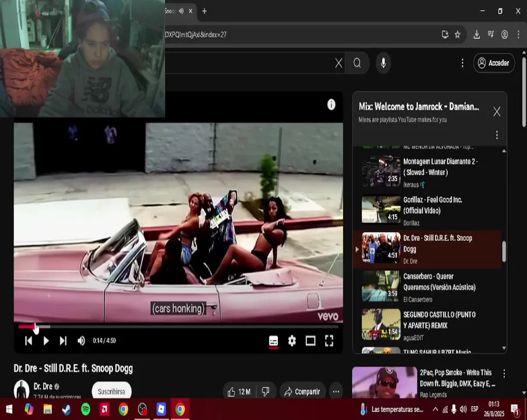The width and height of the screenshot is (527, 420).
Task: Mute the tab using speaker icon
Action: (181, 11)
